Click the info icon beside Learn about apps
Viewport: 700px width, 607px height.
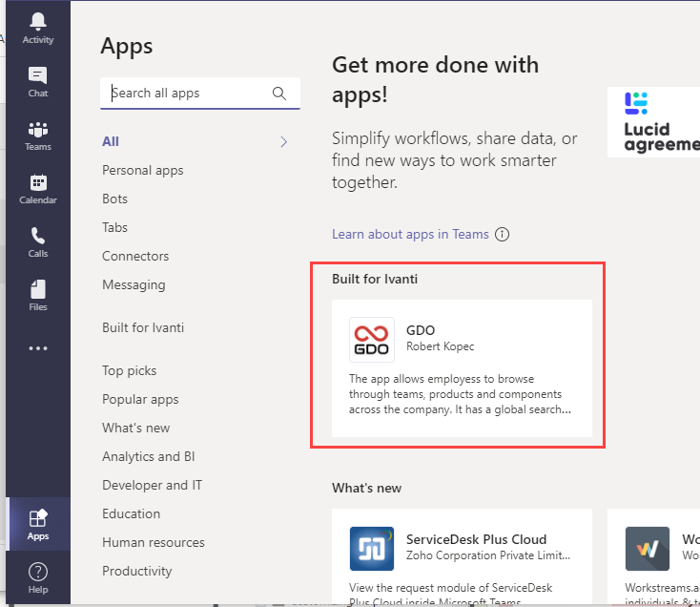503,235
